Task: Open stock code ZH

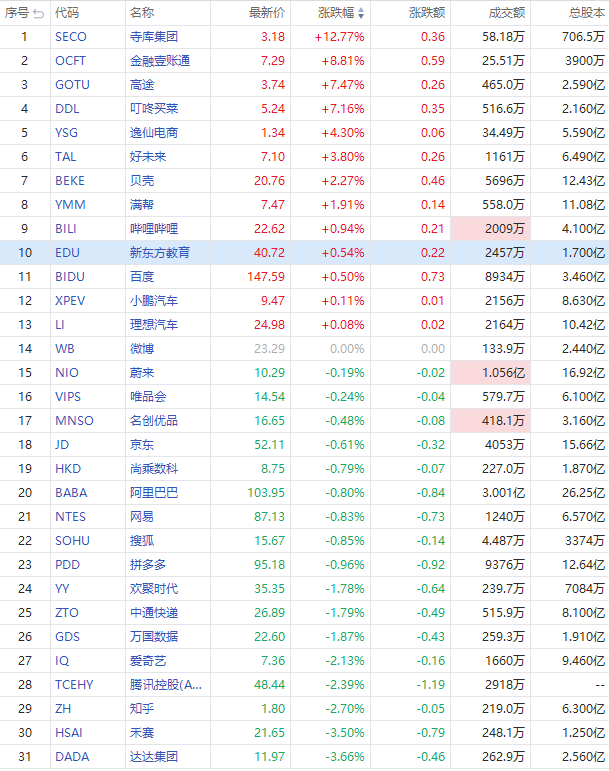Action: point(63,710)
